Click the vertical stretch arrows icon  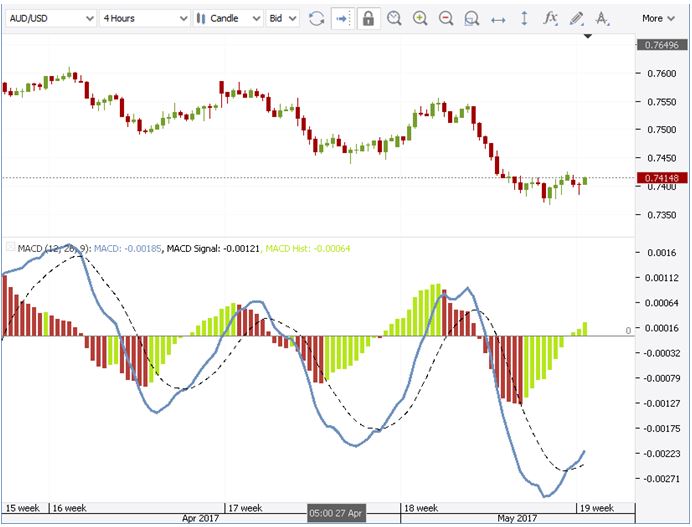(524, 19)
